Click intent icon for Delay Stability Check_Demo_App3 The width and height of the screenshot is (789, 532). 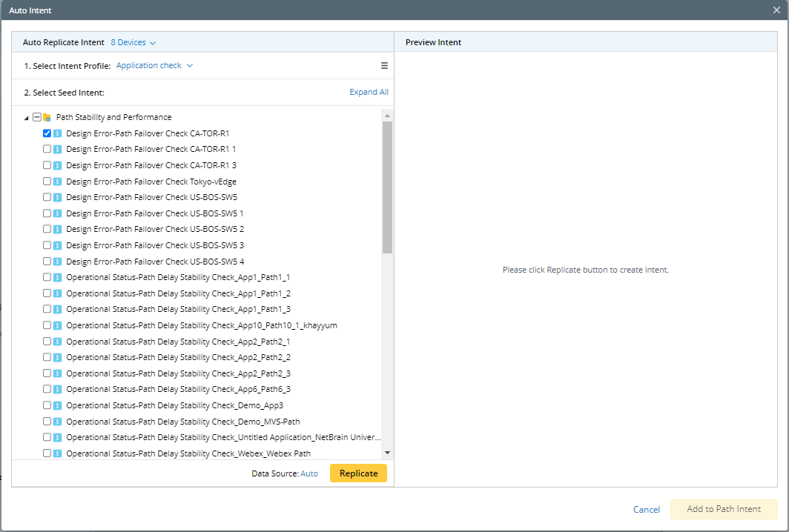tap(57, 405)
